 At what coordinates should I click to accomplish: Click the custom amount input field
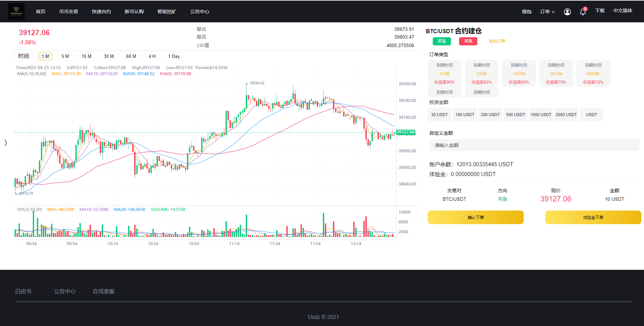tap(534, 145)
